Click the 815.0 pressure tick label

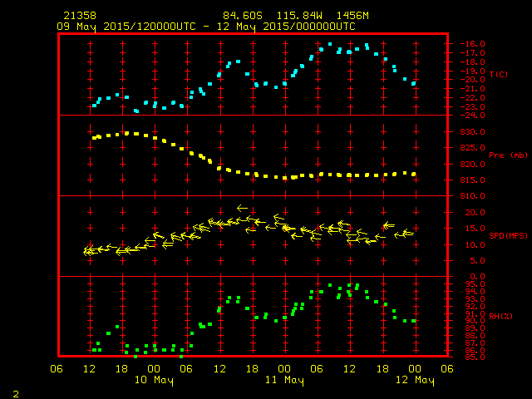pyautogui.click(x=472, y=180)
